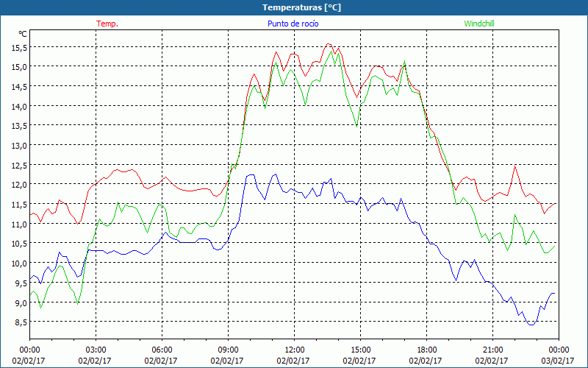Select the blue "Punto de rocío" legend label

[x=293, y=24]
